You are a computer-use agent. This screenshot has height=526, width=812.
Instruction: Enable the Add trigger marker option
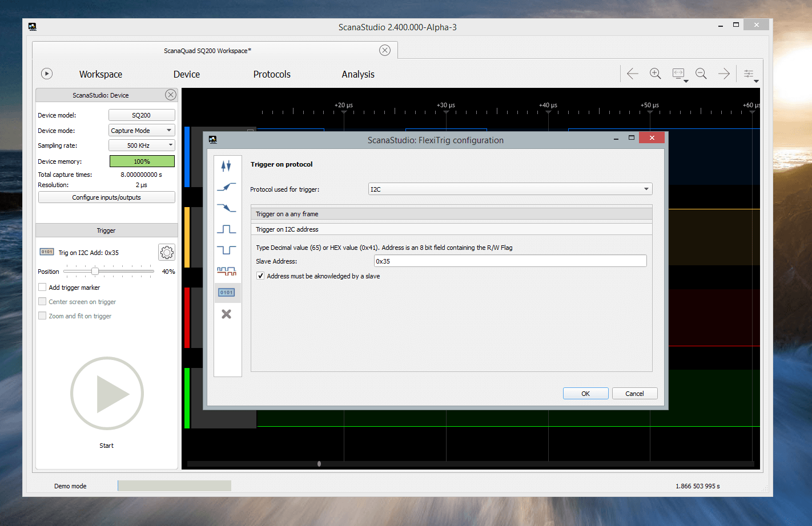(x=42, y=287)
